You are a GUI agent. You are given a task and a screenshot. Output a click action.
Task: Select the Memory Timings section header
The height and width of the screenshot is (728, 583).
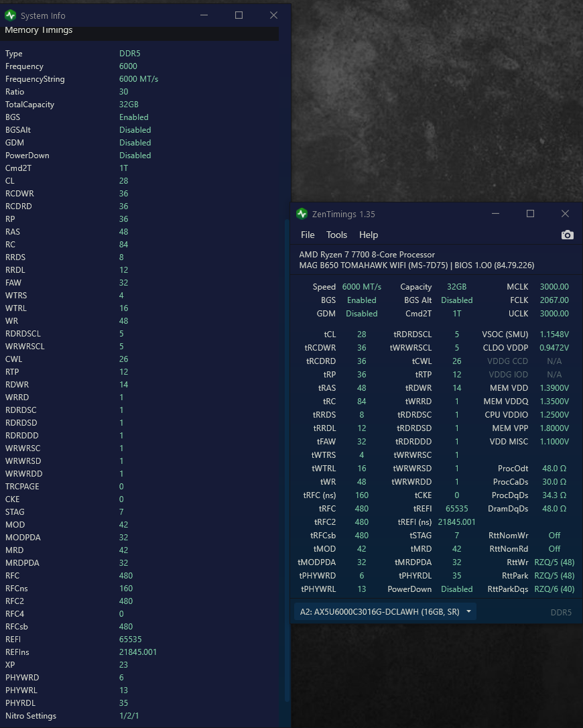coord(39,31)
